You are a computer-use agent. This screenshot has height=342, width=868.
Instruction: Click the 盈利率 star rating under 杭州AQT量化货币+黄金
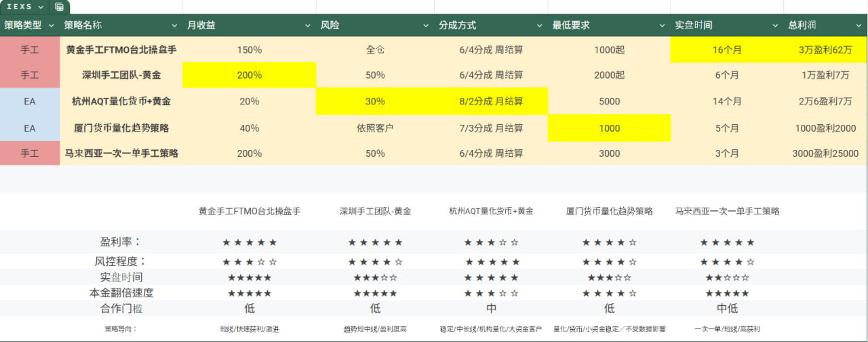(x=491, y=242)
